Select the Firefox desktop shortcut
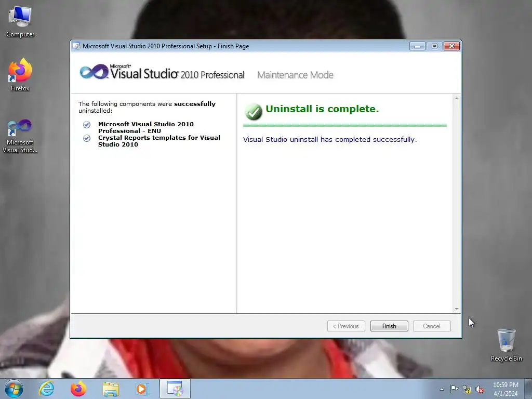This screenshot has height=399, width=532. [20, 75]
